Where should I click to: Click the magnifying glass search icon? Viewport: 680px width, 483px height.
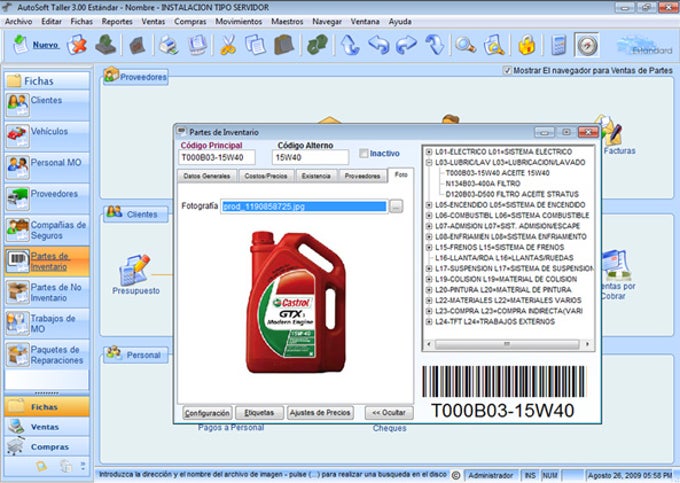point(465,45)
